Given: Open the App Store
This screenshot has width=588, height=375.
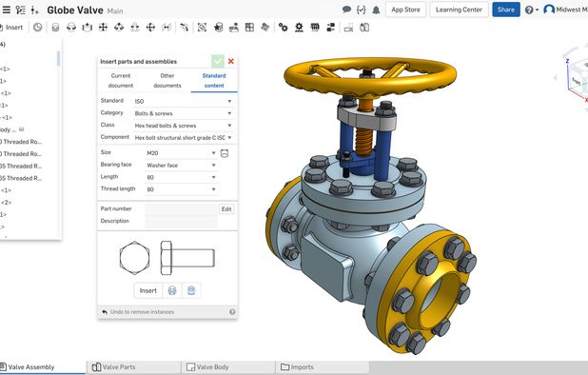Looking at the screenshot, I should pos(405,10).
